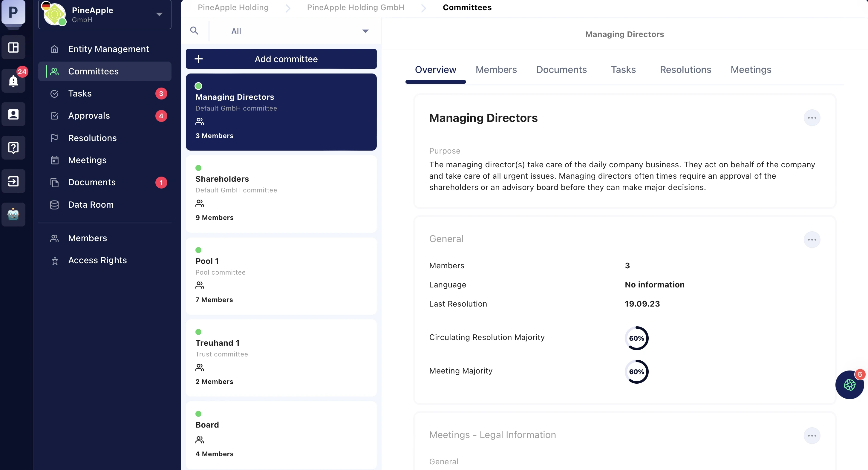The image size is (868, 470).
Task: Expand the PineApple GmbH entity switcher
Action: pyautogui.click(x=159, y=14)
